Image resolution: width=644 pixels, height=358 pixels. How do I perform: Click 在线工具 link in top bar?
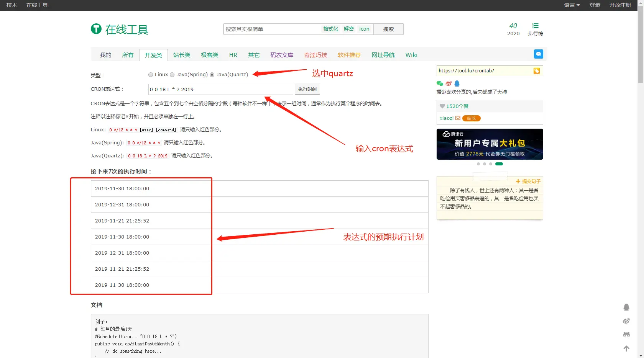coord(37,5)
